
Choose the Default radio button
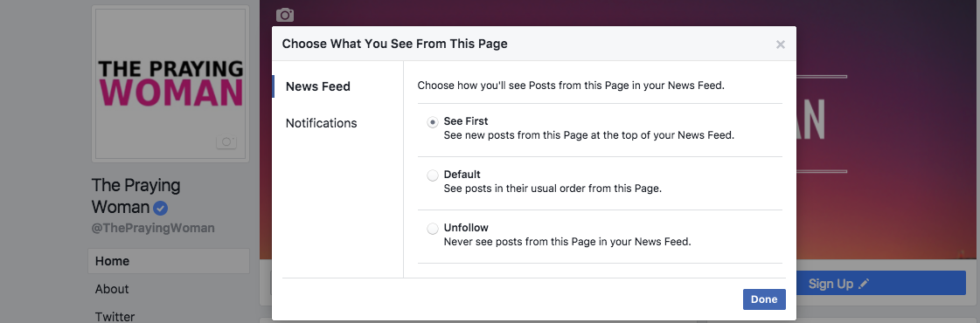coord(433,175)
